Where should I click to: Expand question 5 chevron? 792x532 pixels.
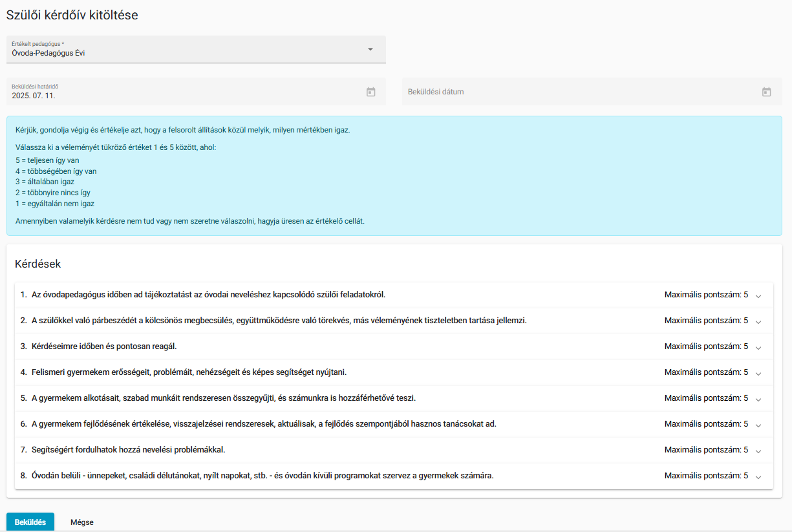[758, 399]
